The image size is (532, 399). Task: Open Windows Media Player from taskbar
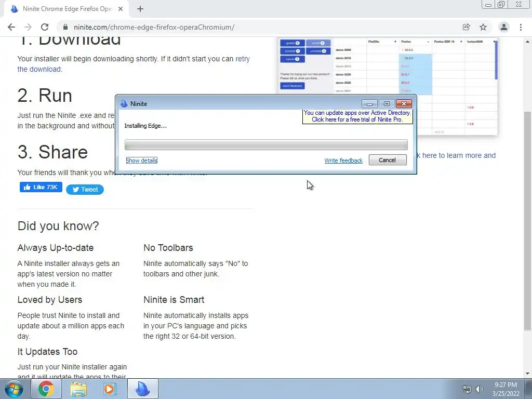pyautogui.click(x=110, y=389)
